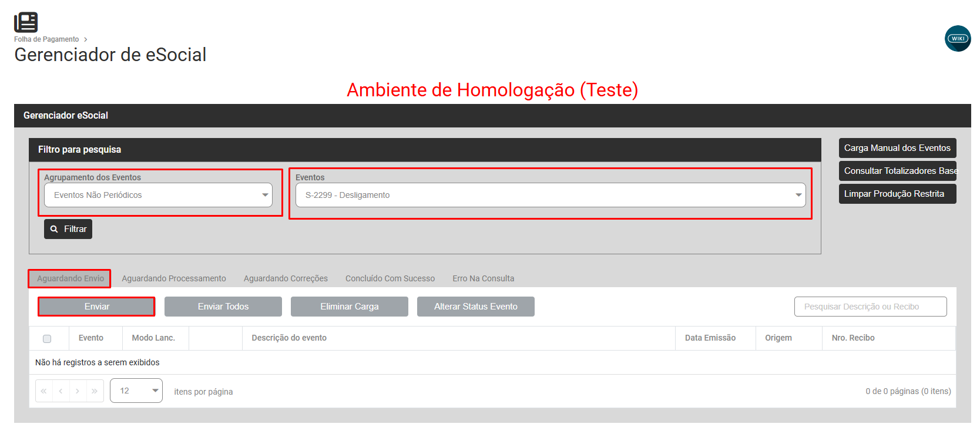
Task: Open the Agrupamento dos Eventos dropdown
Action: pos(158,195)
